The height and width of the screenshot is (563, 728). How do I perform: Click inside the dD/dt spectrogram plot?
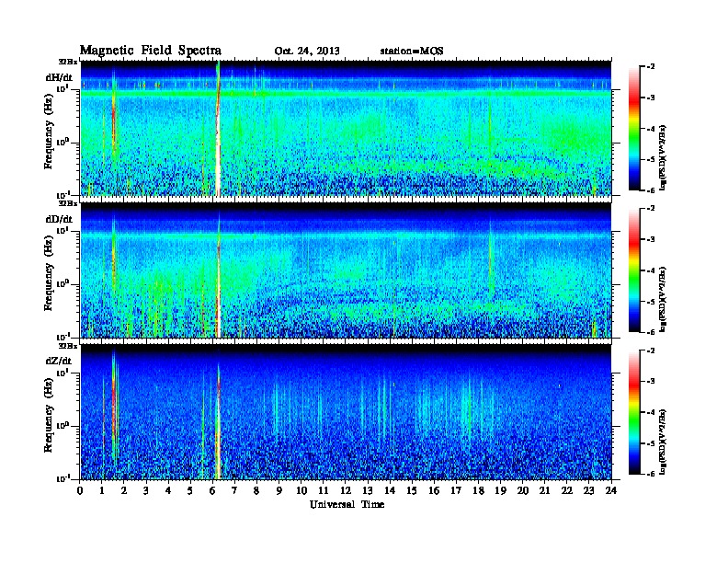347,270
